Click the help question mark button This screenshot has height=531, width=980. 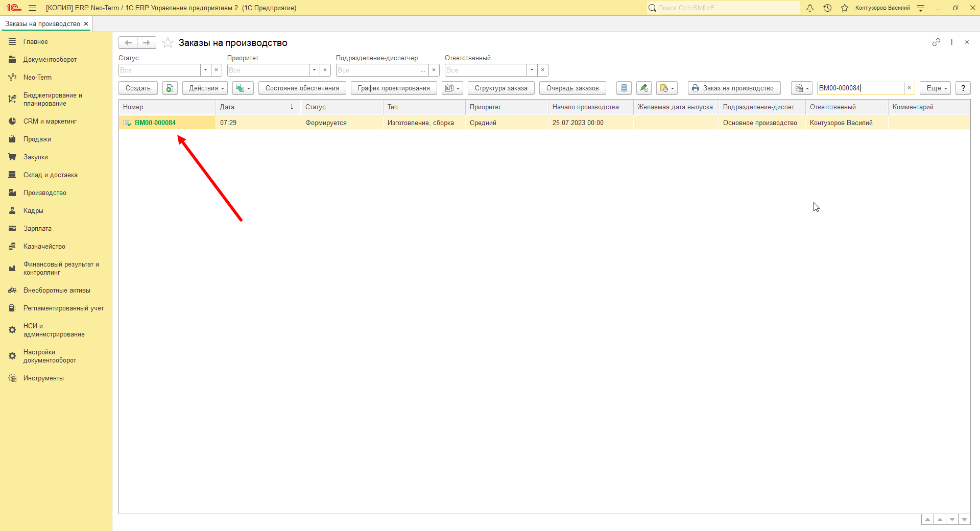click(963, 88)
